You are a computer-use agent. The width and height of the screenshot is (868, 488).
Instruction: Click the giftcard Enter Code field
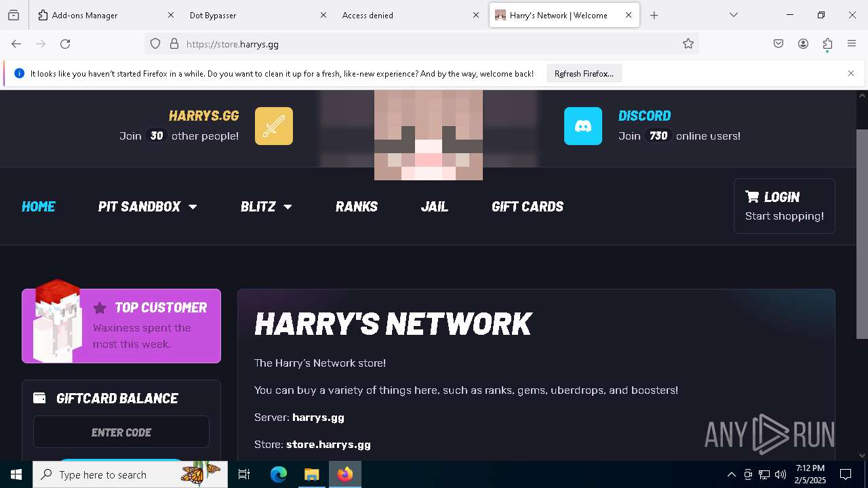[x=121, y=432]
